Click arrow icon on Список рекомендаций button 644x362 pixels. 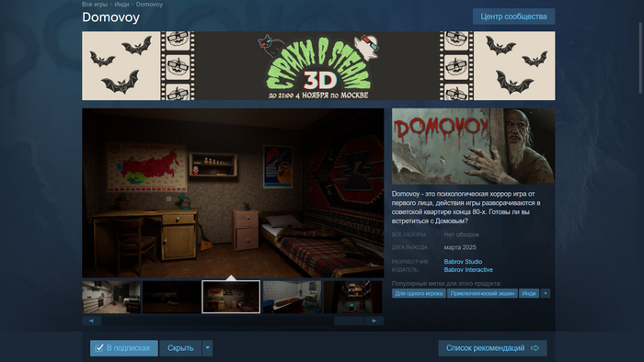coord(535,348)
